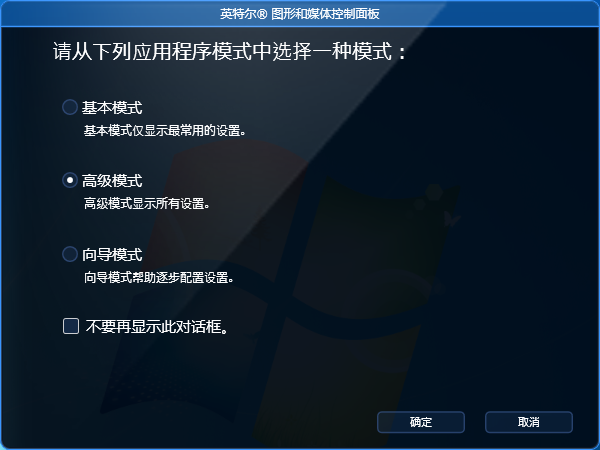600x450 pixels.
Task: Click the 基本模式 label text
Action: (112, 108)
